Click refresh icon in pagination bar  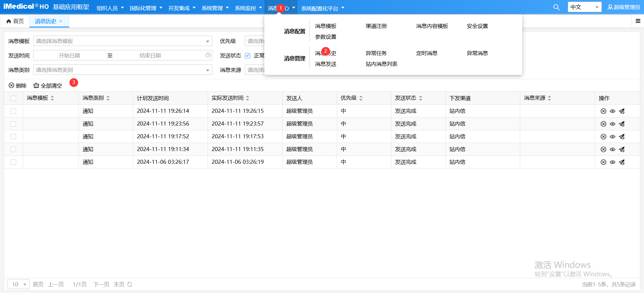(x=129, y=284)
